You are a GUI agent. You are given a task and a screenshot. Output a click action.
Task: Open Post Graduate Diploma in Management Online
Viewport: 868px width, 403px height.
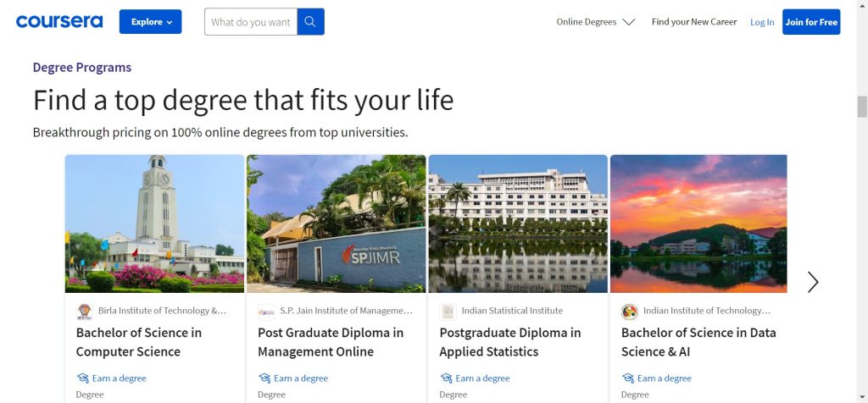coord(331,342)
